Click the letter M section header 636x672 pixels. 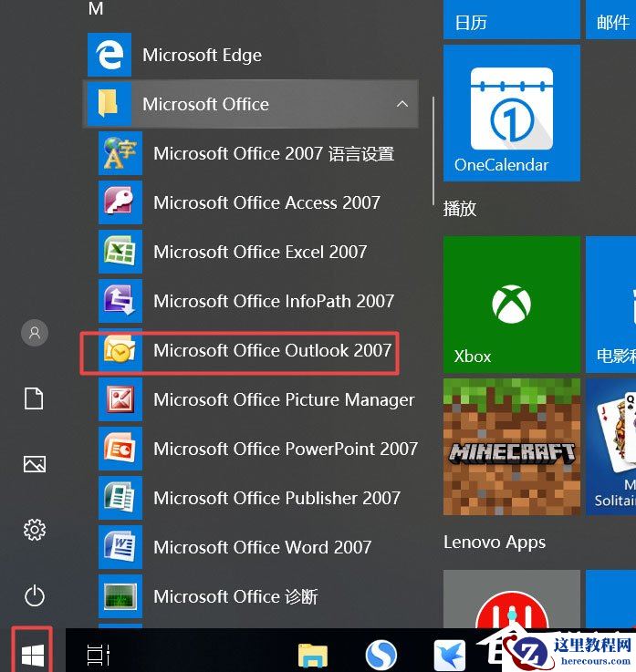(x=96, y=8)
